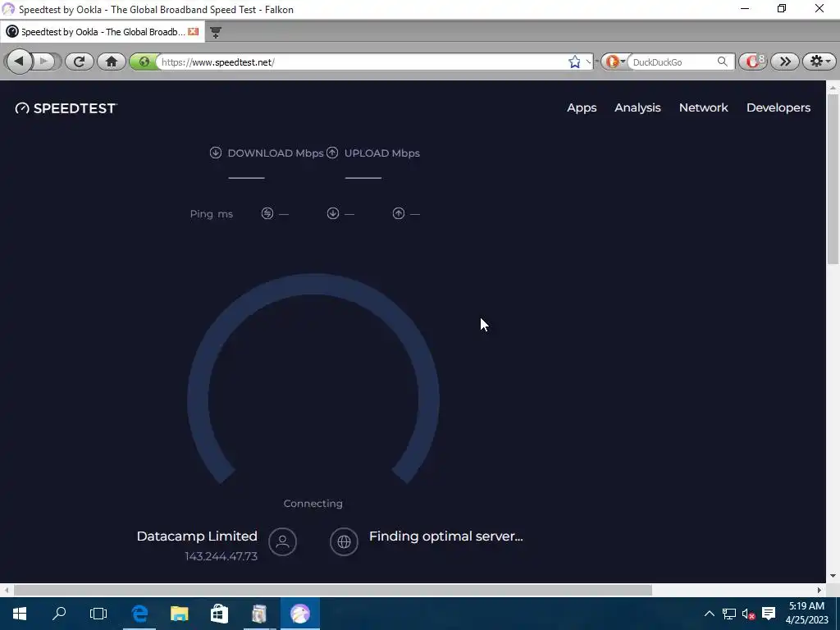Image resolution: width=840 pixels, height=630 pixels.
Task: Click the horizontal scrollbar right arrow
Action: pyautogui.click(x=819, y=590)
